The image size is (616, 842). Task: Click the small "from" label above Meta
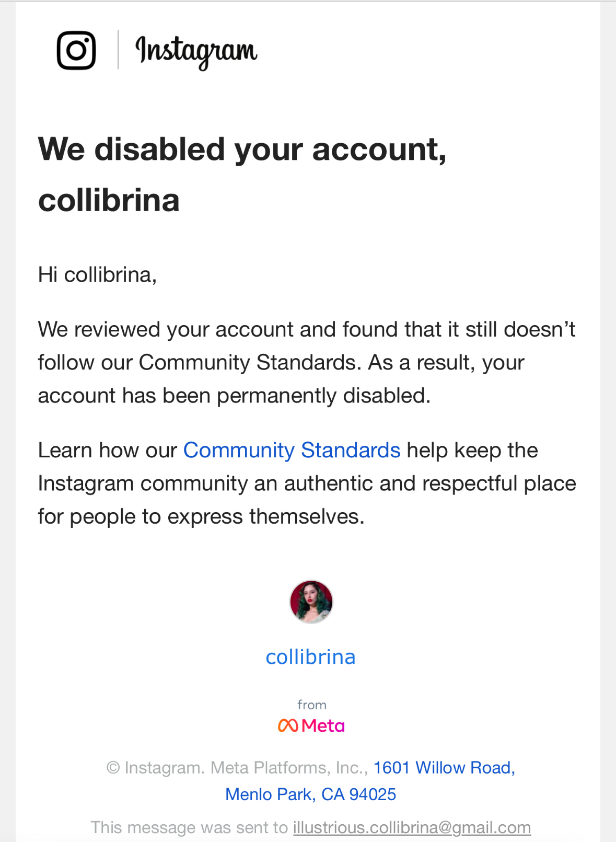(x=311, y=705)
